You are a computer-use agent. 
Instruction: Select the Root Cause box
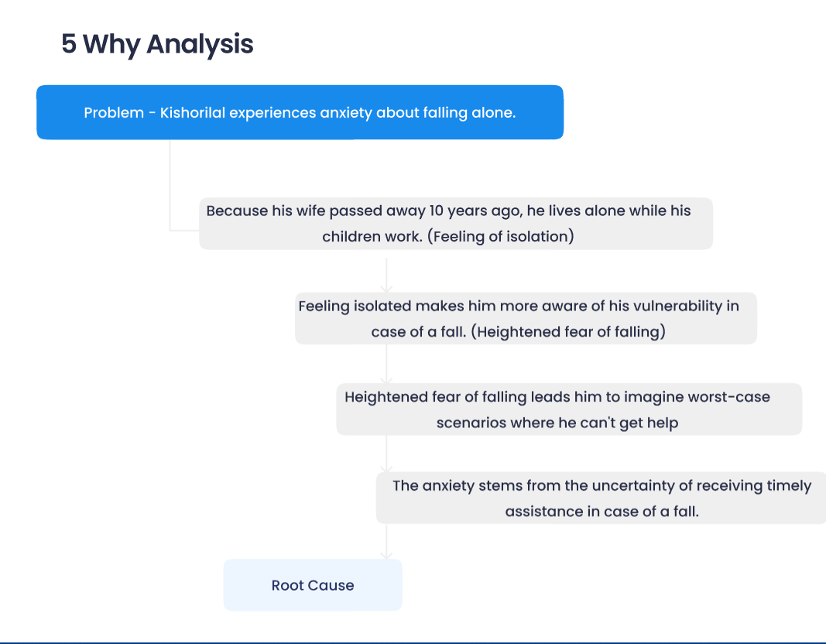[313, 585]
